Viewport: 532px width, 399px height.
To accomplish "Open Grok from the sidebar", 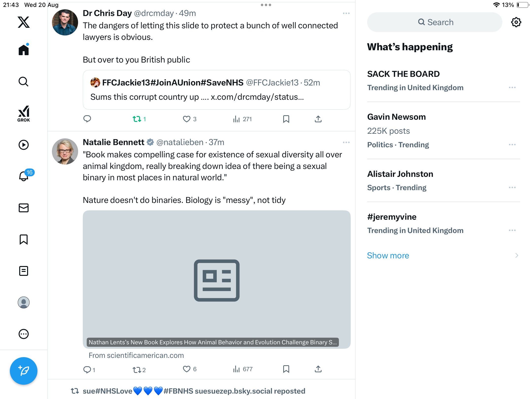I will click(x=24, y=114).
